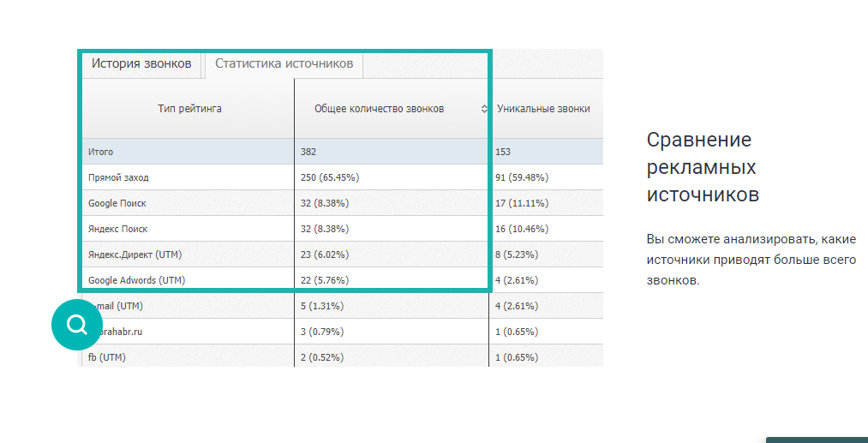Click the magnifier zoom icon
The image size is (868, 443).
click(x=77, y=325)
